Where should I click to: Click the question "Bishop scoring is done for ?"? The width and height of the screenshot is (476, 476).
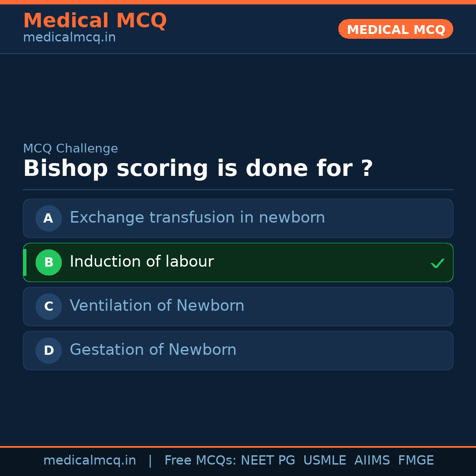point(198,169)
